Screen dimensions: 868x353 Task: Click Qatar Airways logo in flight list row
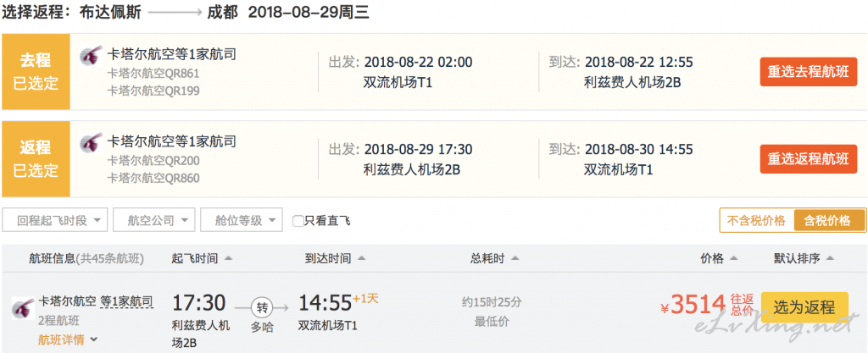(x=23, y=307)
